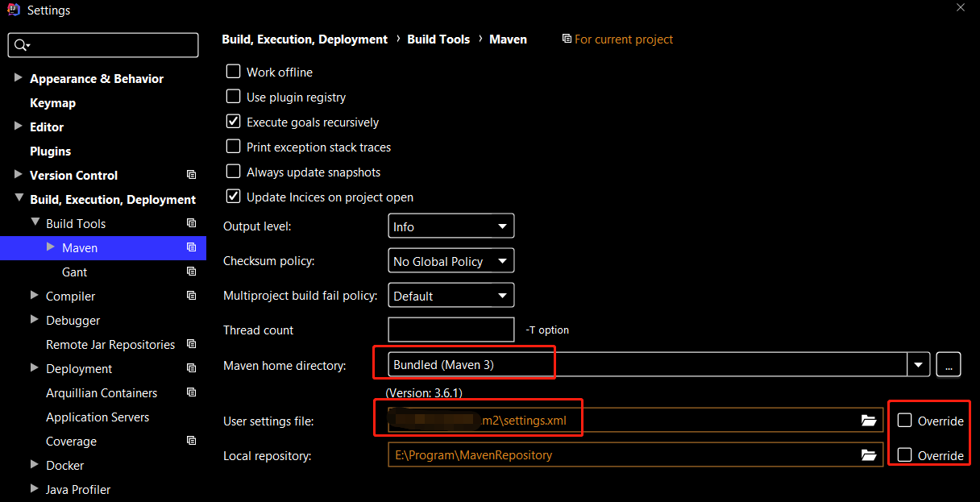
Task: Select Keymap in the settings tree
Action: [52, 103]
